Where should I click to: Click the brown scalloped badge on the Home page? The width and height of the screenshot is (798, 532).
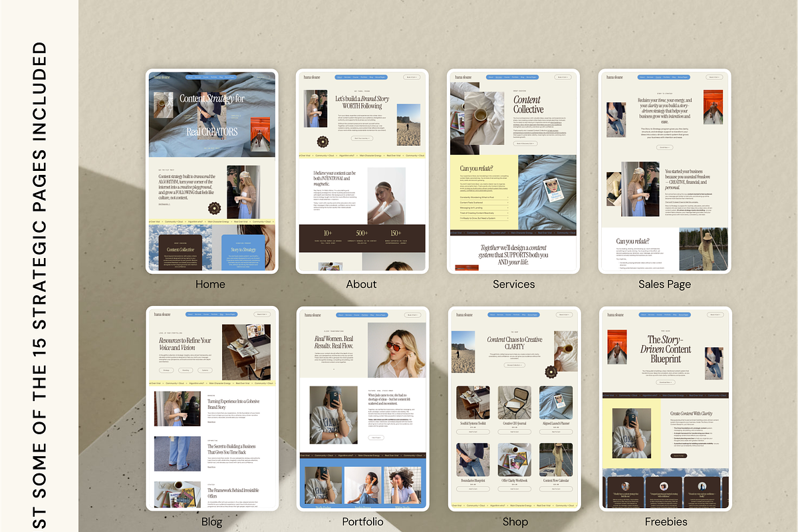pos(214,208)
